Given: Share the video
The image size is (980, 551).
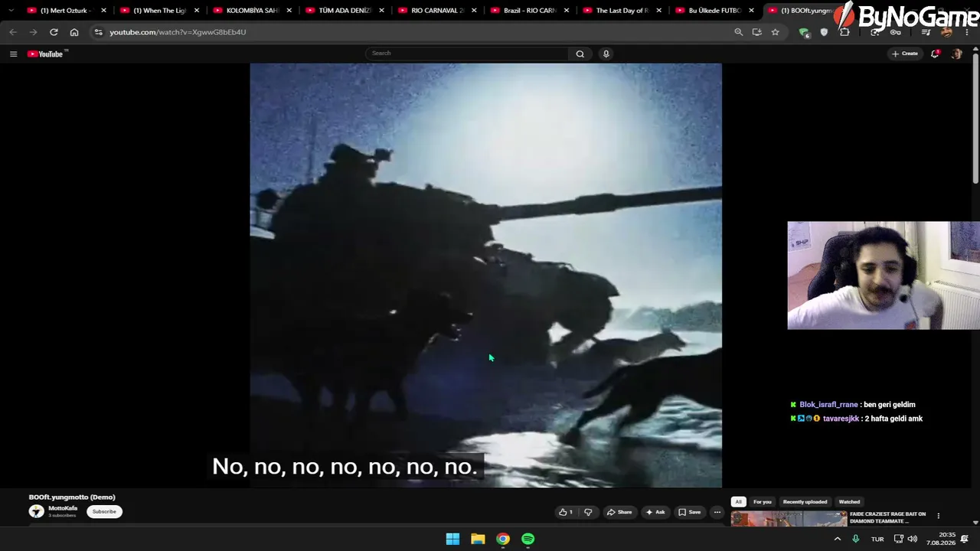Looking at the screenshot, I should [619, 512].
